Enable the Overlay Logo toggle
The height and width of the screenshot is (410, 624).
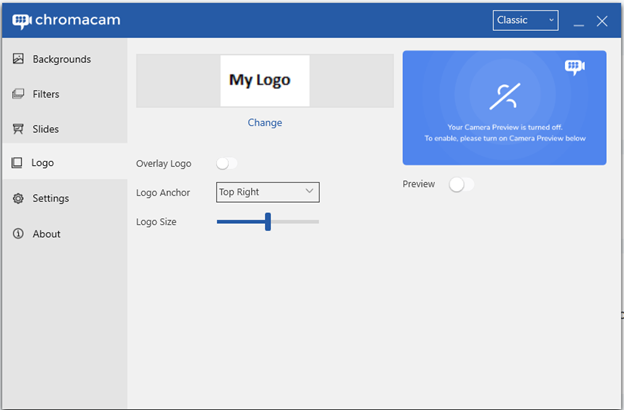coord(226,163)
